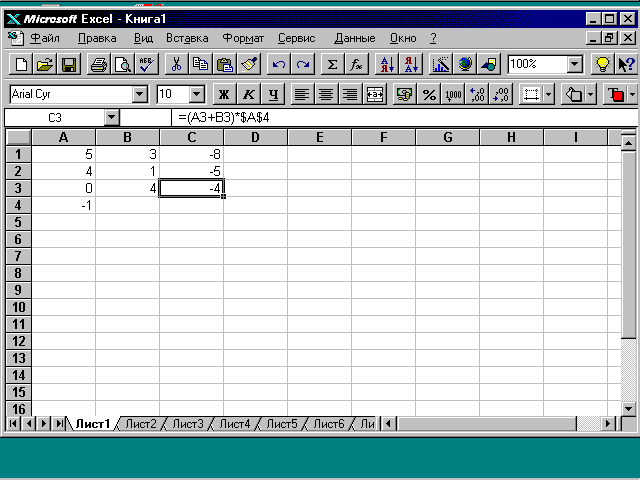Open the Name Box C3 dropdown arrow
This screenshot has height=480, width=640.
pyautogui.click(x=111, y=118)
